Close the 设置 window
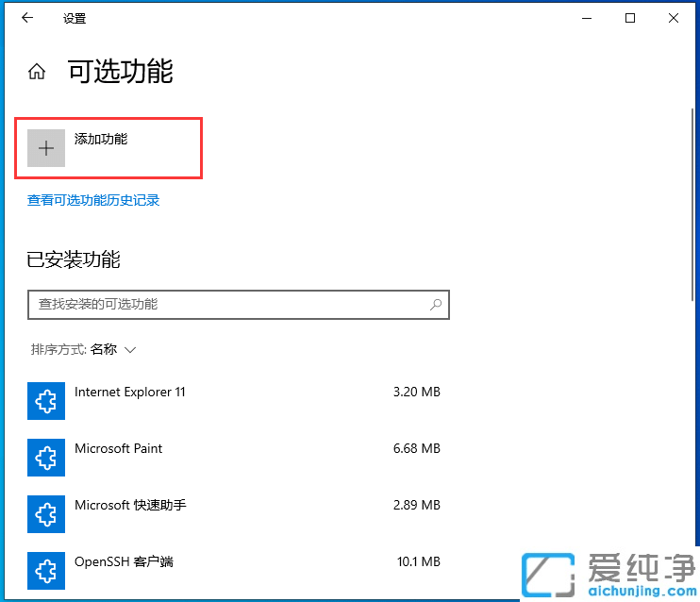The width and height of the screenshot is (700, 602). 674,18
